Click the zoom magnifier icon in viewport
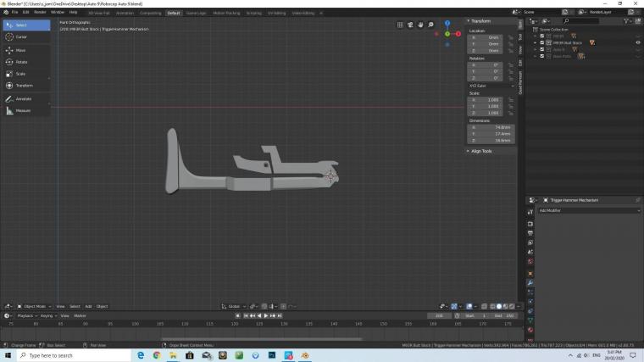This screenshot has height=362, width=644. coord(430,25)
